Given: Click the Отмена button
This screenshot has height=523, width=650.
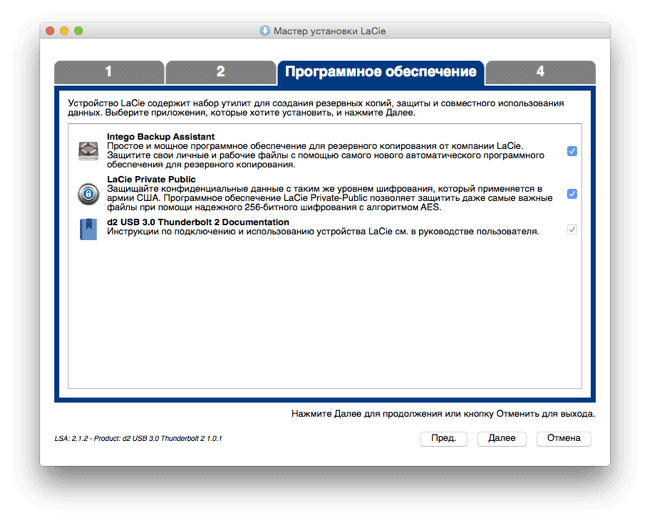Looking at the screenshot, I should [x=564, y=438].
